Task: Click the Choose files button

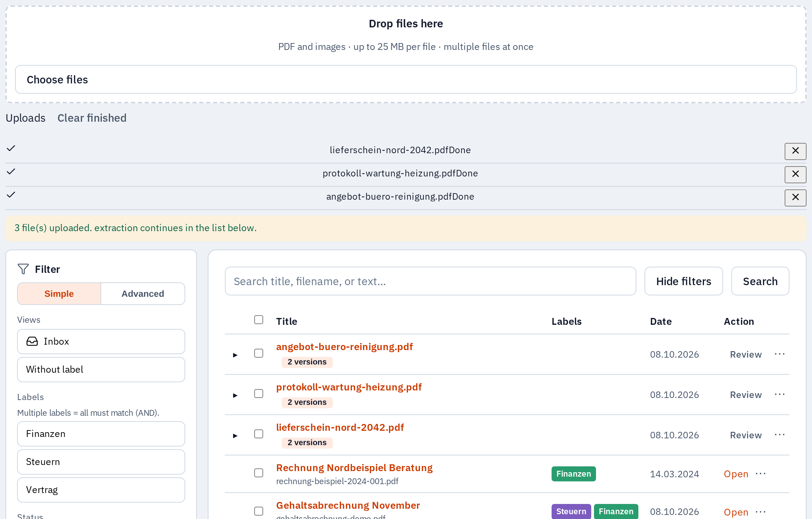Action: pos(406,79)
